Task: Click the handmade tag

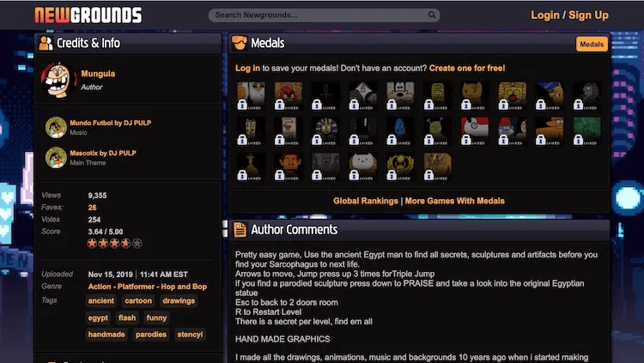Action: click(106, 335)
